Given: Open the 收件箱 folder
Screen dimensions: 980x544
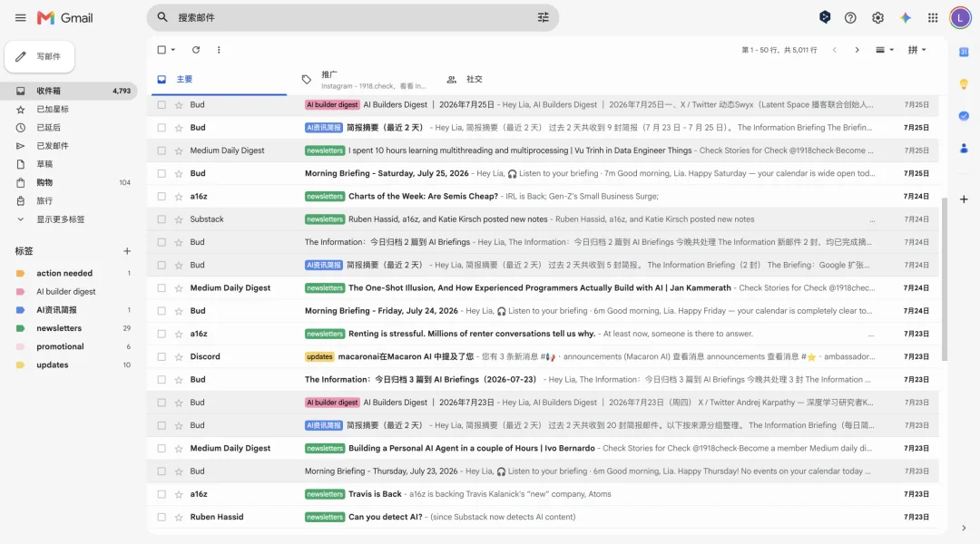Looking at the screenshot, I should point(69,91).
